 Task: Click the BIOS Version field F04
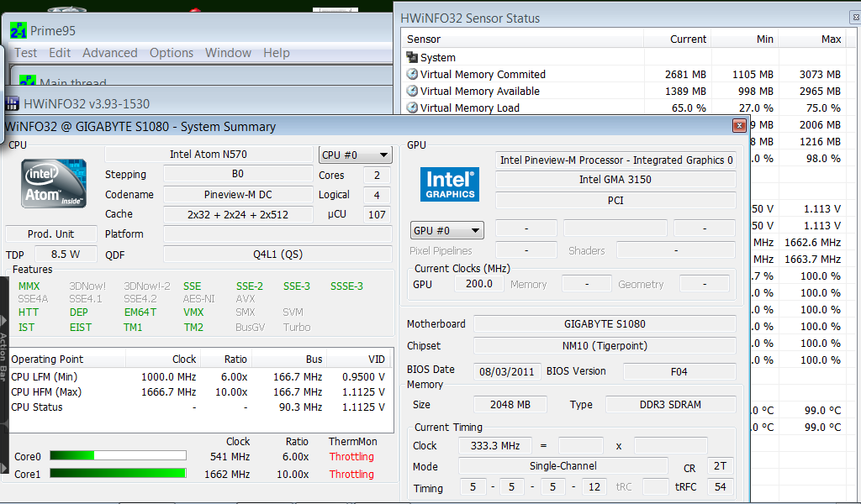click(679, 372)
